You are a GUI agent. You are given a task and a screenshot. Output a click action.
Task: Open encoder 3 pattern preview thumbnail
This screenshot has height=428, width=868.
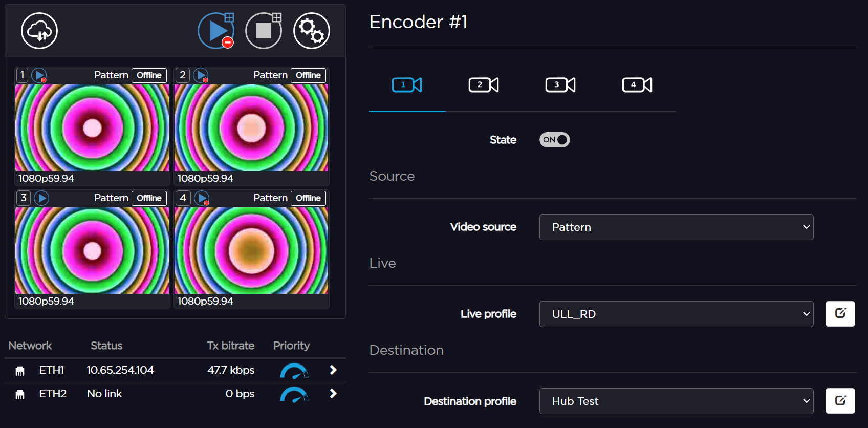coord(92,250)
